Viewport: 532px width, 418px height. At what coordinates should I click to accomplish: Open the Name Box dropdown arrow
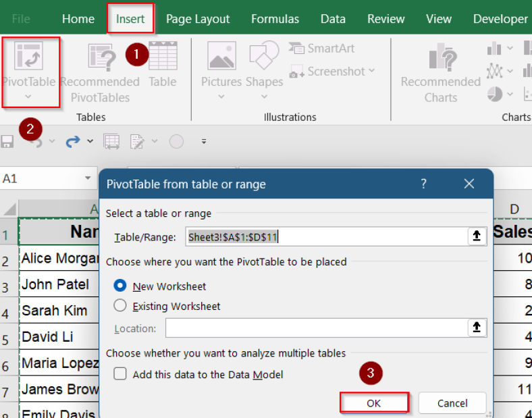point(88,179)
